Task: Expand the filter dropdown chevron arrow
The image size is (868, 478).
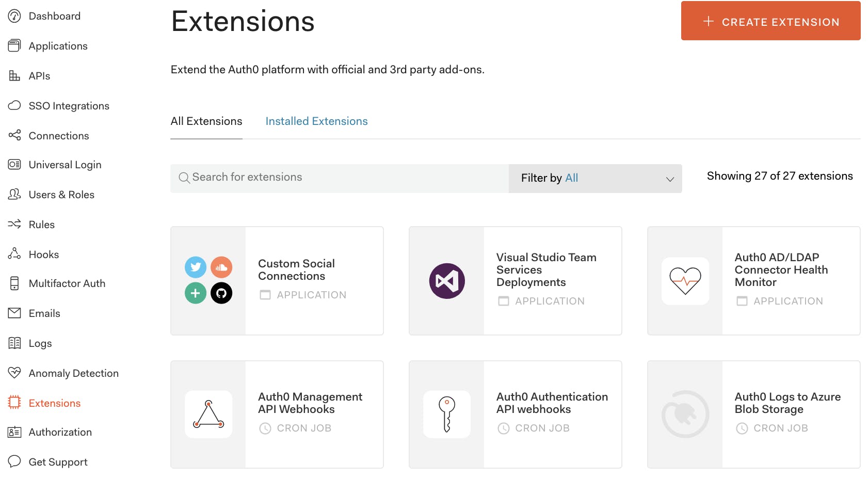Action: click(x=670, y=179)
